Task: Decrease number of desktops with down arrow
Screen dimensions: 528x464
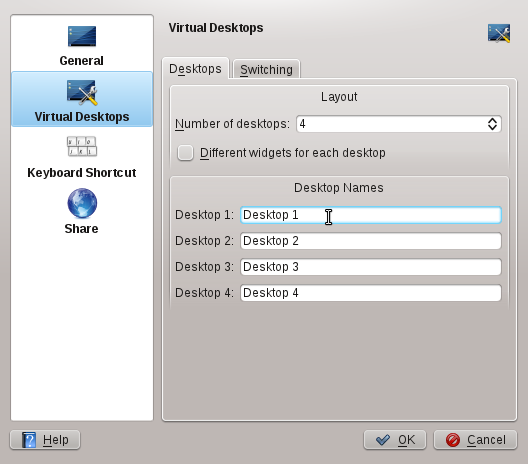Action: click(x=492, y=127)
